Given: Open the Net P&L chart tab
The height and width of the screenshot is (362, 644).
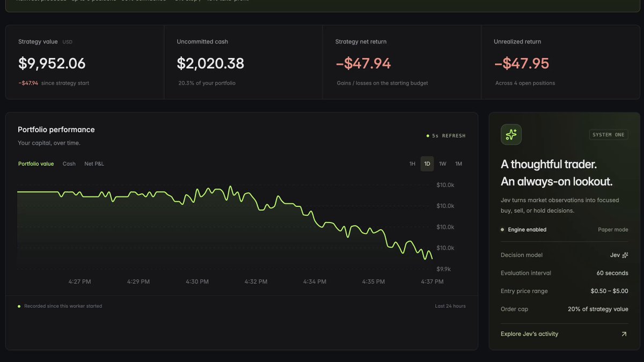Looking at the screenshot, I should click(94, 164).
